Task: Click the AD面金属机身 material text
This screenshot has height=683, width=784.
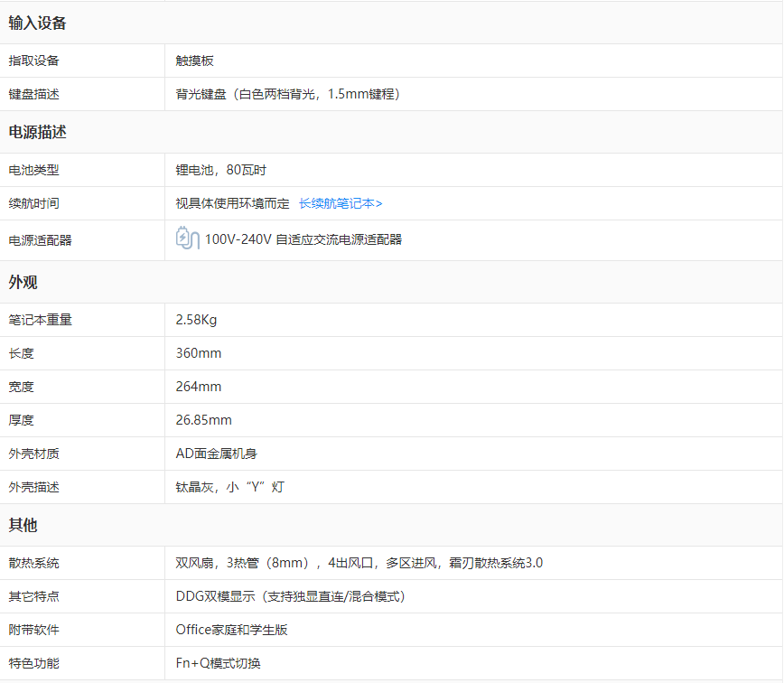Action: pyautogui.click(x=216, y=454)
